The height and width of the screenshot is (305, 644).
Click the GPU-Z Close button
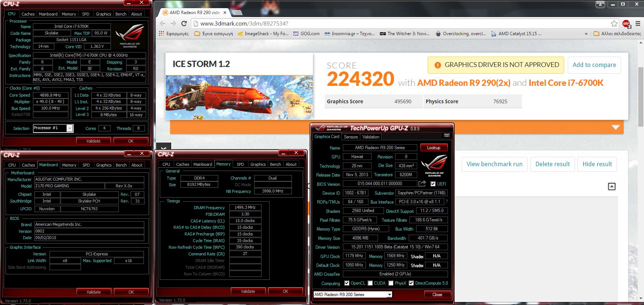(437, 295)
